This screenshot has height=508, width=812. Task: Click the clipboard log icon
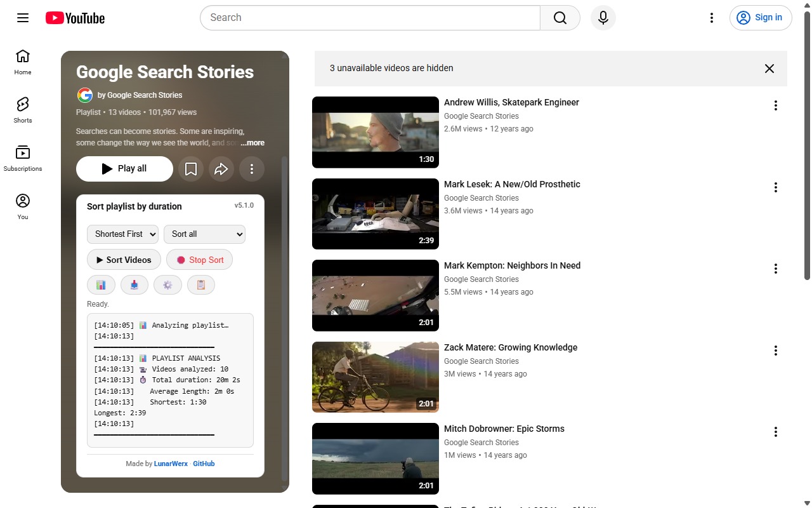click(201, 285)
